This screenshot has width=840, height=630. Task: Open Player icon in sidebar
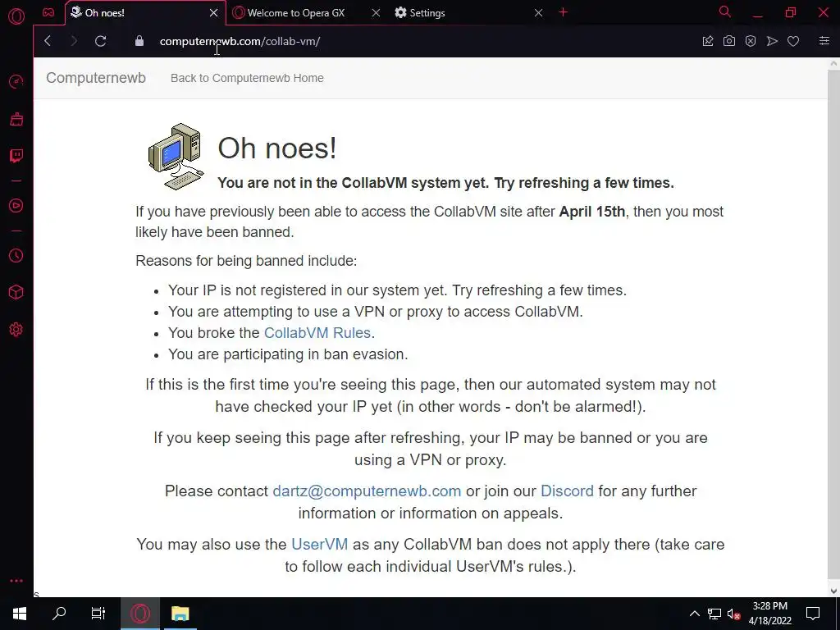(x=16, y=206)
